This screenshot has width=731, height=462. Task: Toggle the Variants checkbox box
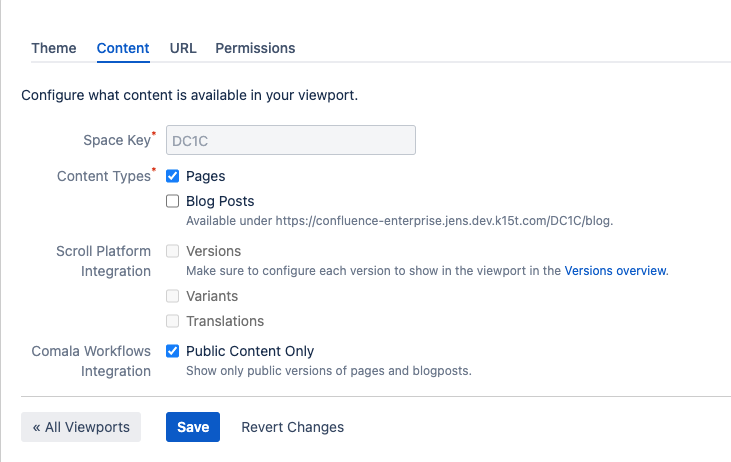(173, 296)
